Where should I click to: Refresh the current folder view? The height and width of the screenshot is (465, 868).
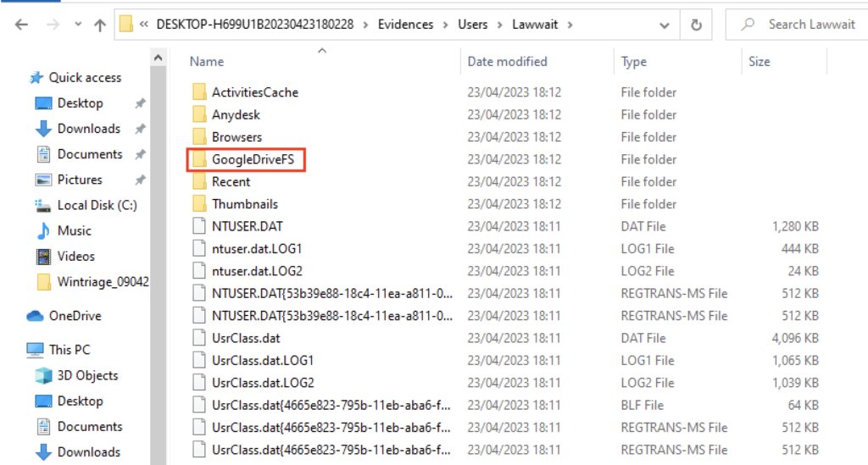click(x=696, y=25)
